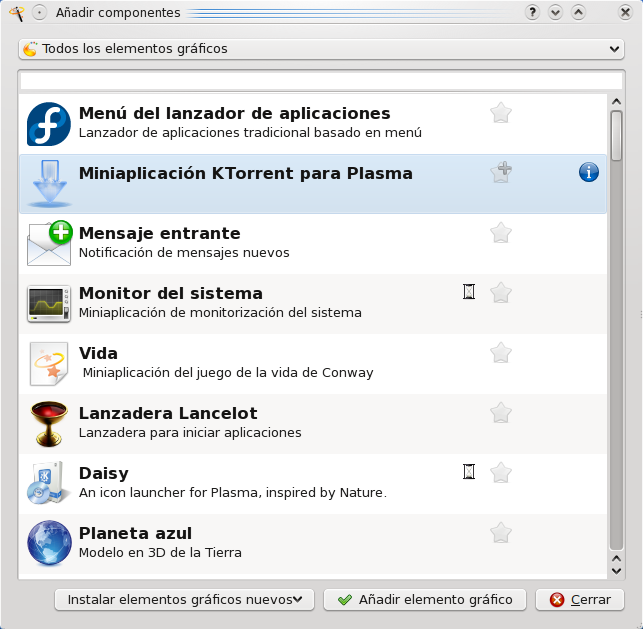Select Menú del lanzador de aplicaciones title
This screenshot has width=643, height=629.
click(235, 113)
